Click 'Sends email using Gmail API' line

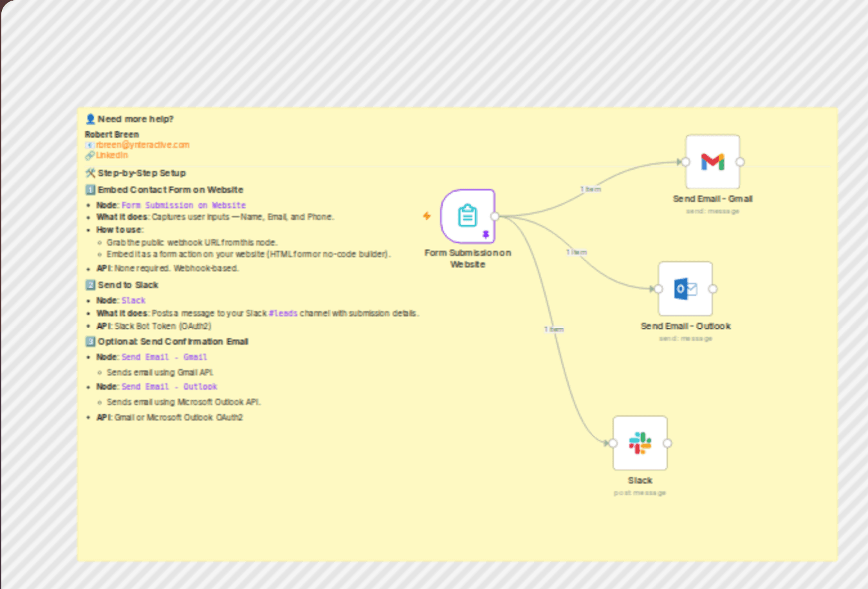point(160,372)
